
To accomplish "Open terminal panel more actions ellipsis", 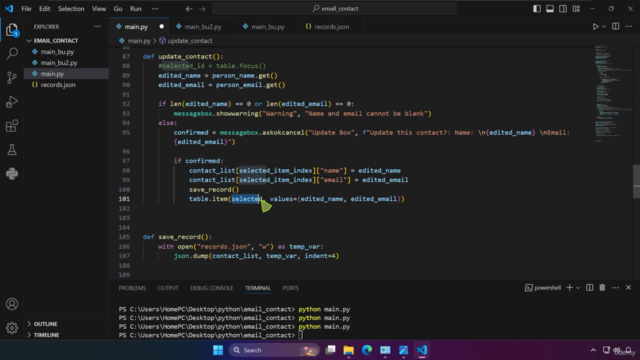I will [616, 288].
